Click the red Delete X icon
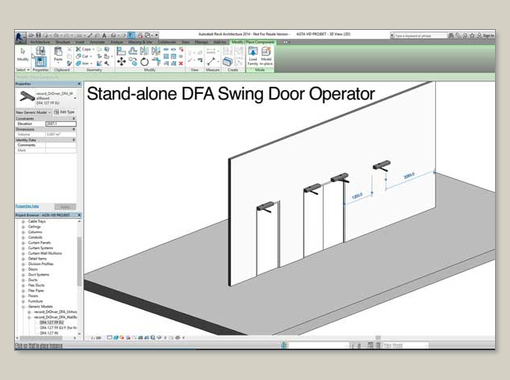510x380 pixels. point(181,63)
